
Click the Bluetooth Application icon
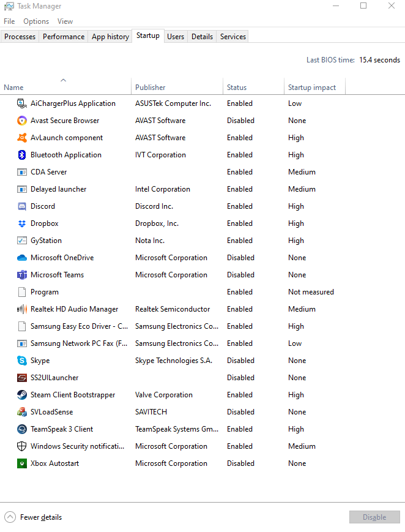pyautogui.click(x=21, y=155)
